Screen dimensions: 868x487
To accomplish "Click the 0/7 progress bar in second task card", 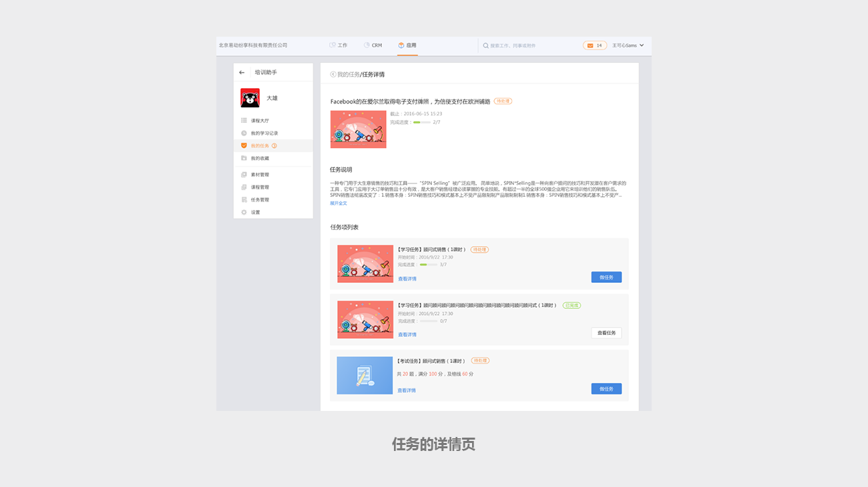I will (x=428, y=321).
